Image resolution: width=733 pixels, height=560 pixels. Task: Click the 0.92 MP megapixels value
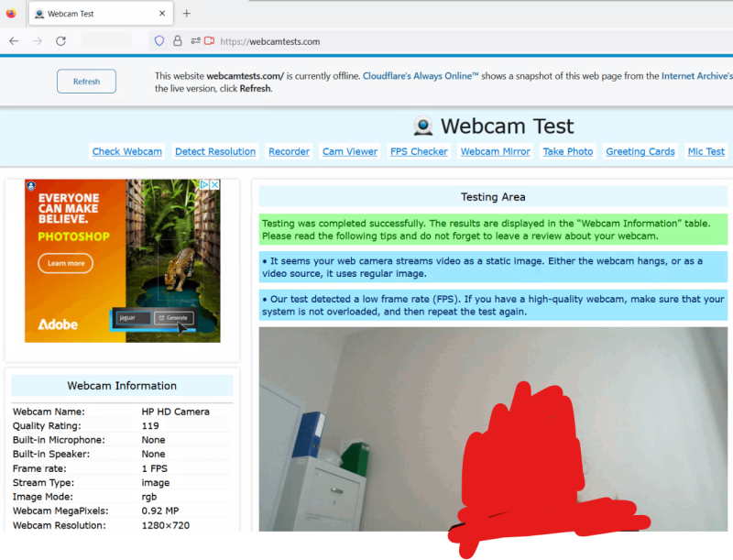[160, 511]
